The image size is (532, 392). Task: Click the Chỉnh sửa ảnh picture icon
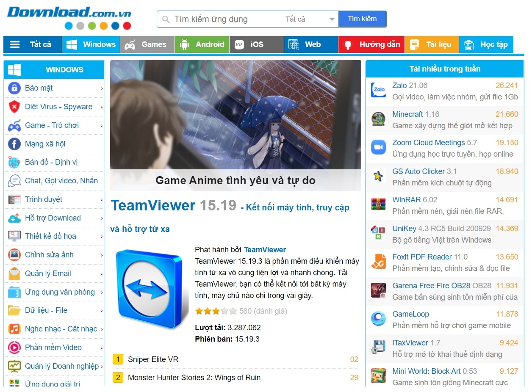[x=14, y=255]
